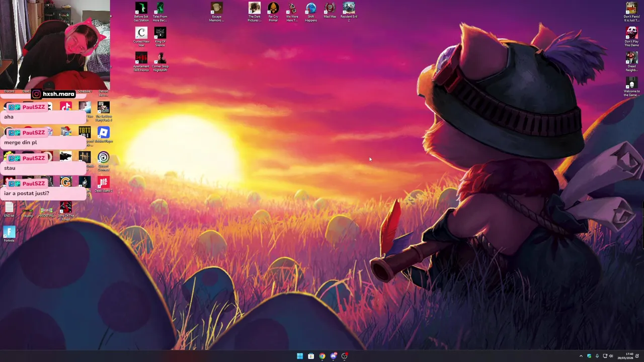Viewport: 644px width, 362px height.
Task: Open the Before Exit Gas Station shortcut
Action: (x=141, y=12)
